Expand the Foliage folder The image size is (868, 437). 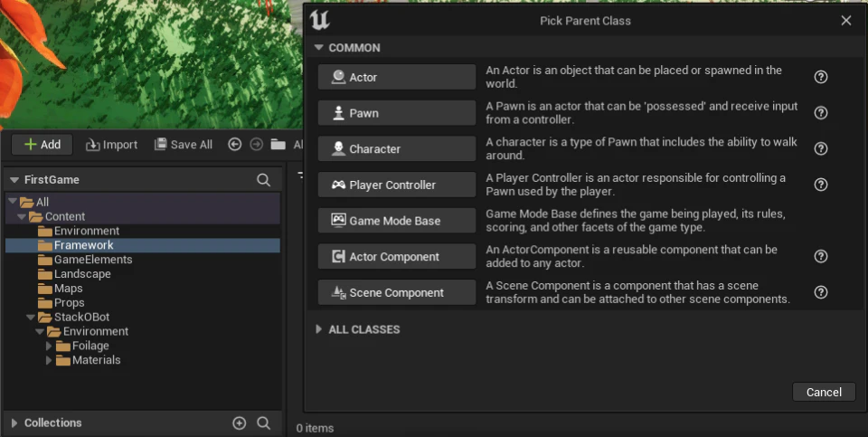pyautogui.click(x=49, y=347)
